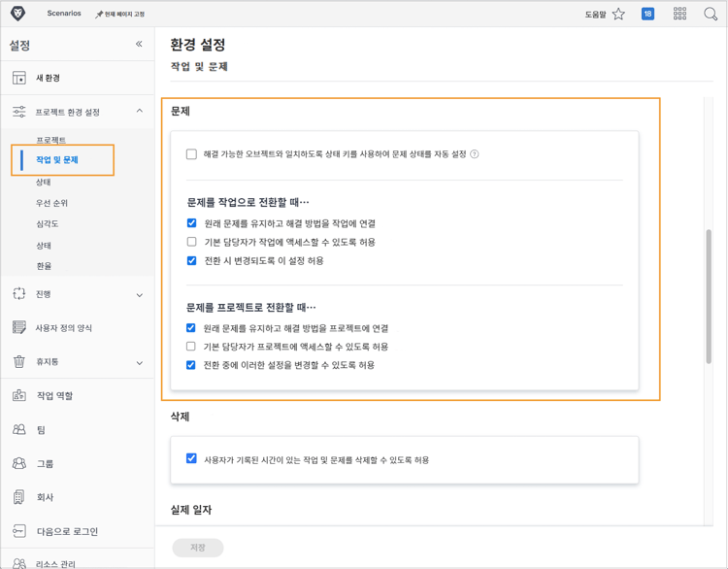This screenshot has width=728, height=569.
Task: Click help question mark beside 자동 설정
Action: point(475,154)
